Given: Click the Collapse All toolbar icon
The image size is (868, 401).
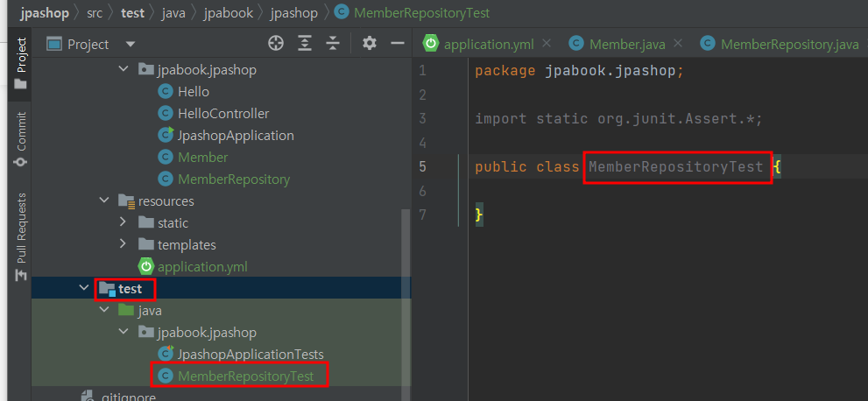Looking at the screenshot, I should click(332, 44).
